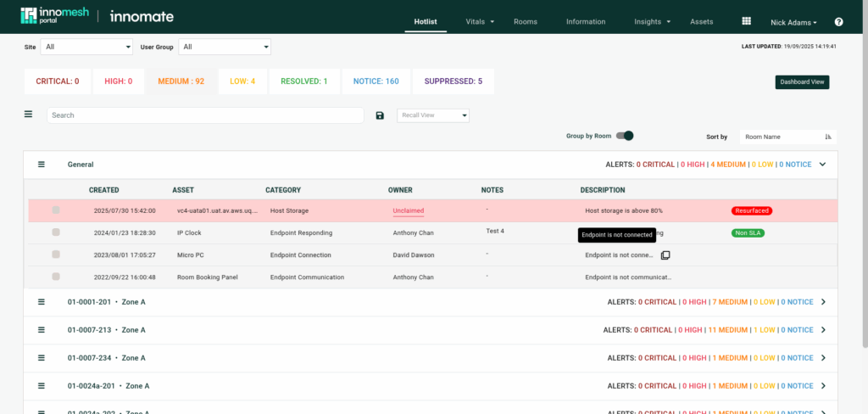The width and height of the screenshot is (868, 414).
Task: Filter by MEDIUM : 92 alerts
Action: pos(181,81)
